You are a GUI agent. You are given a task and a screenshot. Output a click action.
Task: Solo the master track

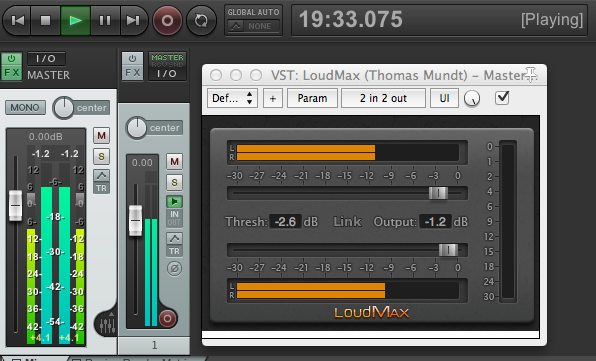101,156
